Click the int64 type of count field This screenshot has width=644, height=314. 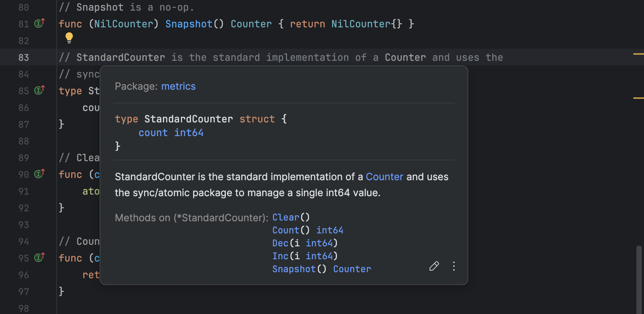tap(189, 133)
